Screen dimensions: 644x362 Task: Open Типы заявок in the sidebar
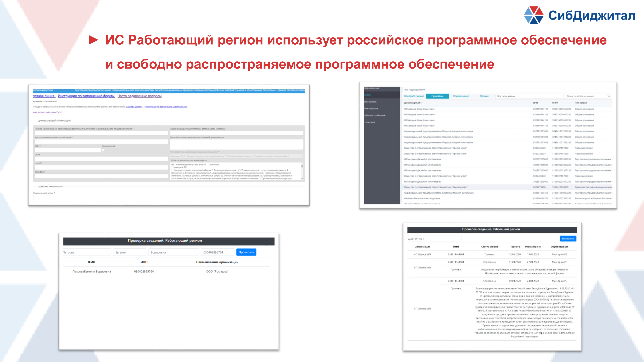382,102
